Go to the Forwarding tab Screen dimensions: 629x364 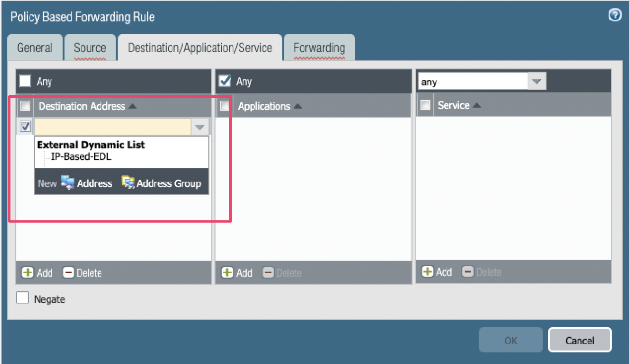pyautogui.click(x=319, y=48)
